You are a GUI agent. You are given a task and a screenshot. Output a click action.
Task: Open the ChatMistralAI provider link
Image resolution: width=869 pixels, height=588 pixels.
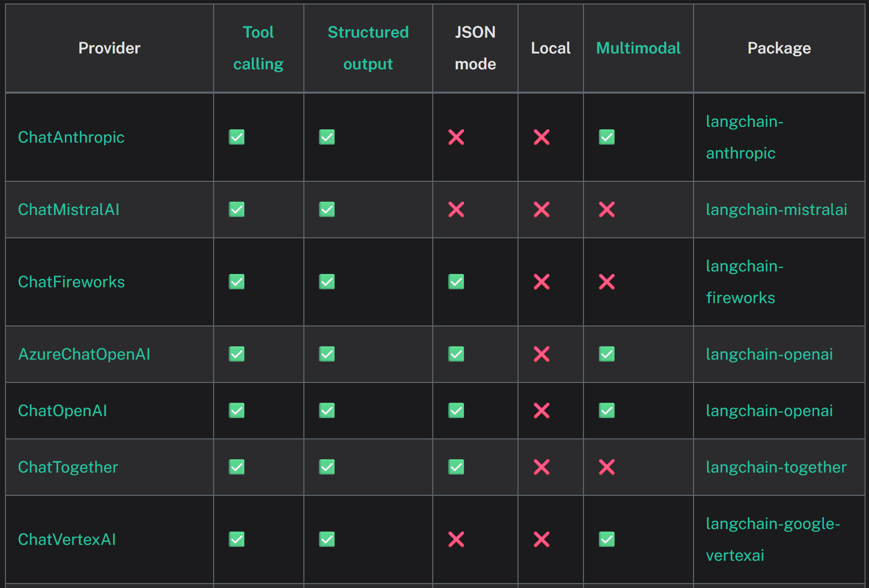[x=69, y=210]
